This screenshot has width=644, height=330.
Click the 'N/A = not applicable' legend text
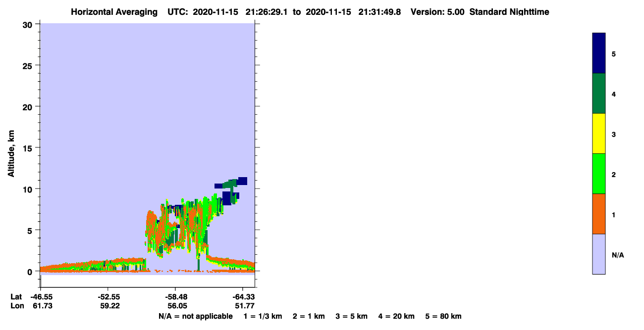(x=195, y=316)
